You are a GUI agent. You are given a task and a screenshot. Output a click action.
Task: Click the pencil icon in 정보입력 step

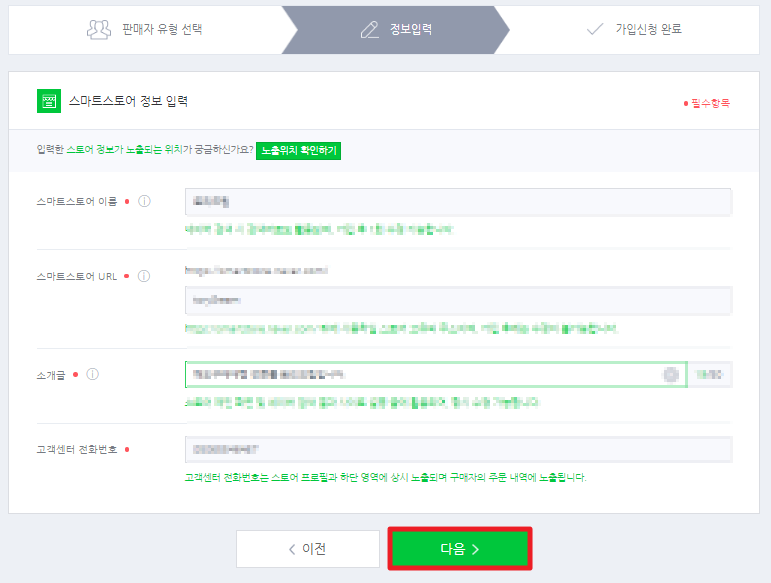coord(370,29)
